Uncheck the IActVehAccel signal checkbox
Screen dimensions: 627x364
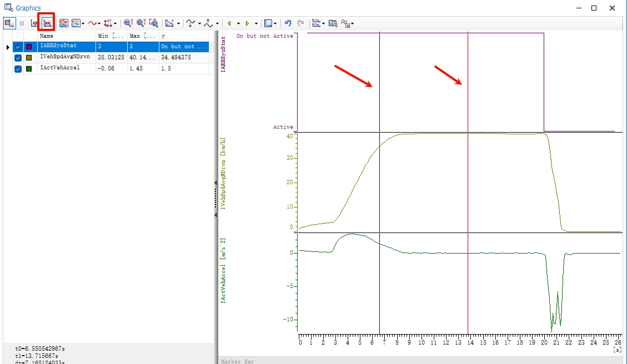[x=18, y=69]
